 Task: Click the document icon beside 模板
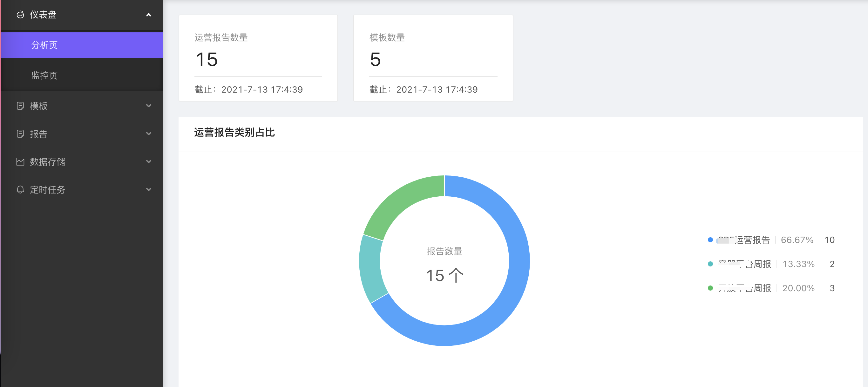click(x=20, y=106)
